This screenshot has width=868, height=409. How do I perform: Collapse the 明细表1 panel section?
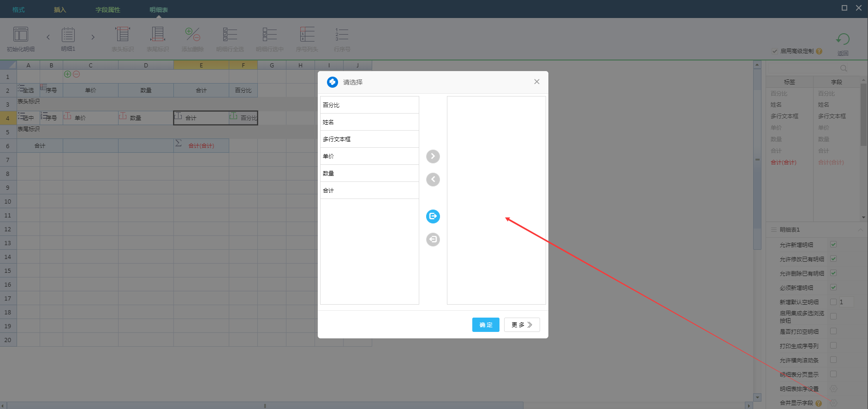click(x=860, y=230)
